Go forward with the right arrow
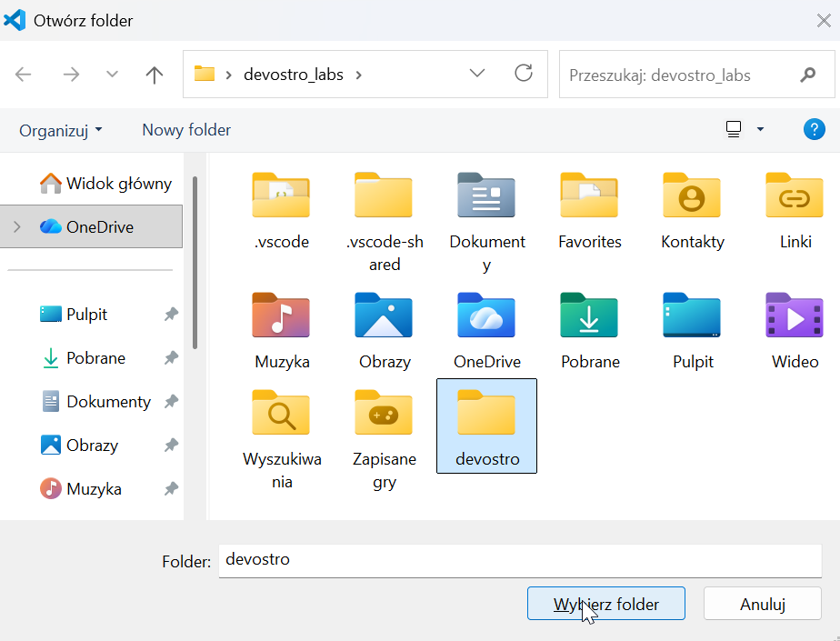Screen dimensions: 840x641 pos(71,75)
